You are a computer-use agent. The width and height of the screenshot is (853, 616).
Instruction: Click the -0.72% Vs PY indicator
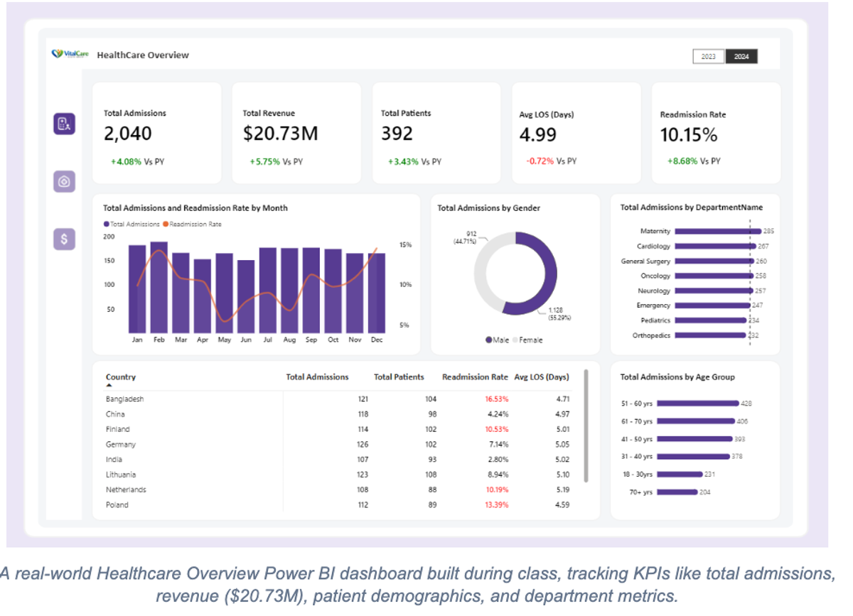point(552,161)
